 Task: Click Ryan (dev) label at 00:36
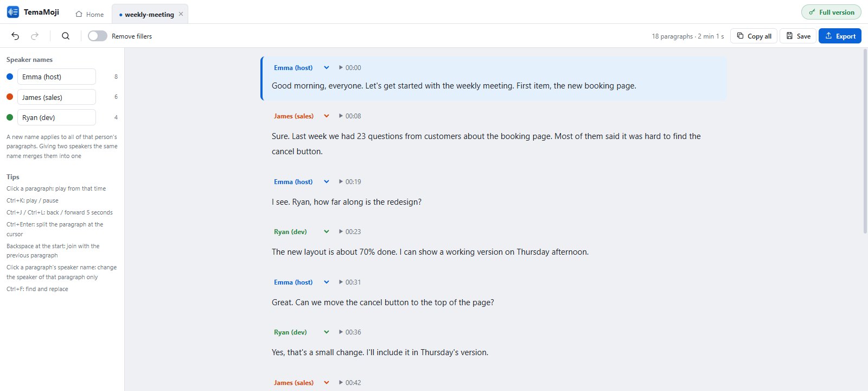(x=290, y=332)
